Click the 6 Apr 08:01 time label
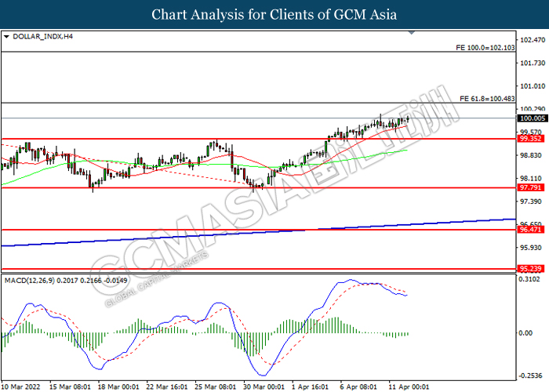This screenshot has width=549, height=392. (x=358, y=387)
